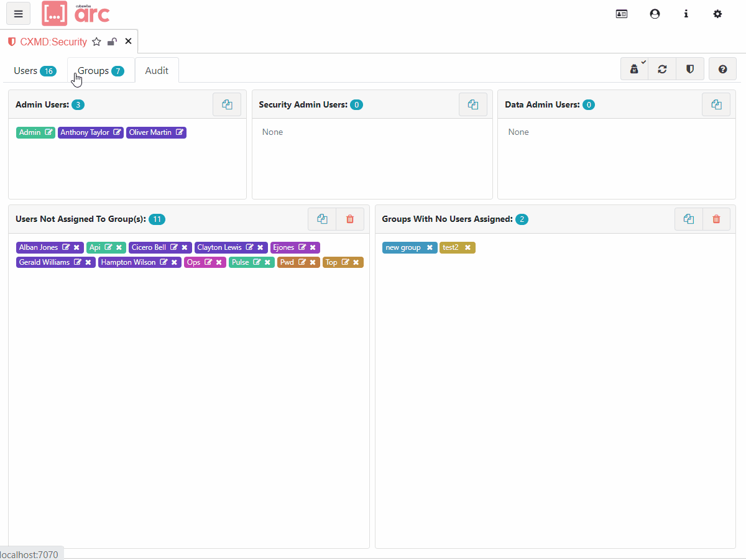
Task: Click the Arc logo
Action: tap(76, 13)
